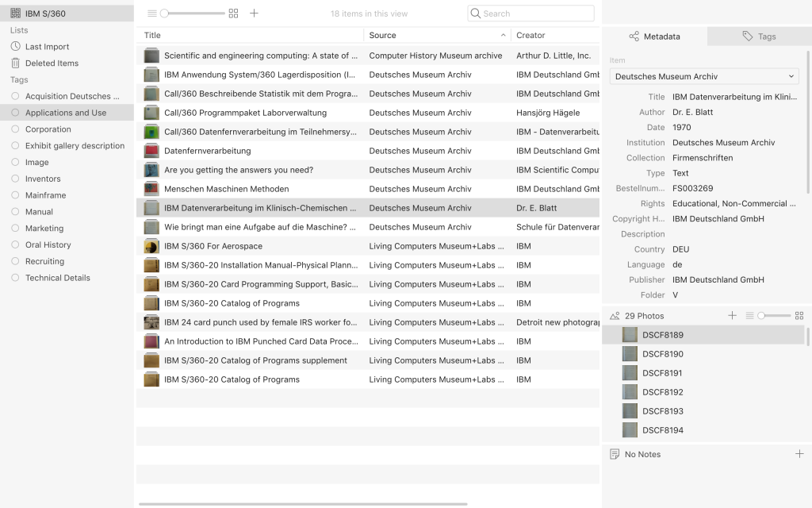Select 'IBM S/360 For Aerospace' item thumbnail

[151, 246]
